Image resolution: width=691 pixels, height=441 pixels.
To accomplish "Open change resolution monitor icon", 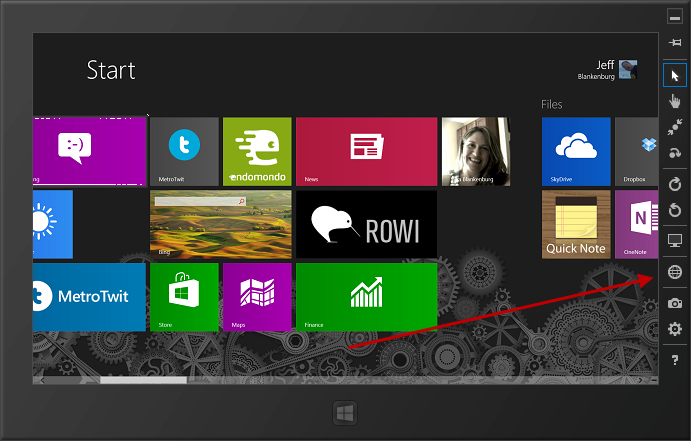I will [x=675, y=241].
